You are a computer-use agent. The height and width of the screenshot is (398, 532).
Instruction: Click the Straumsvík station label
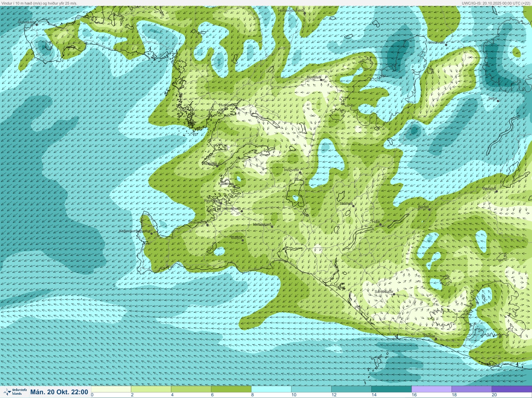pyautogui.click(x=197, y=222)
